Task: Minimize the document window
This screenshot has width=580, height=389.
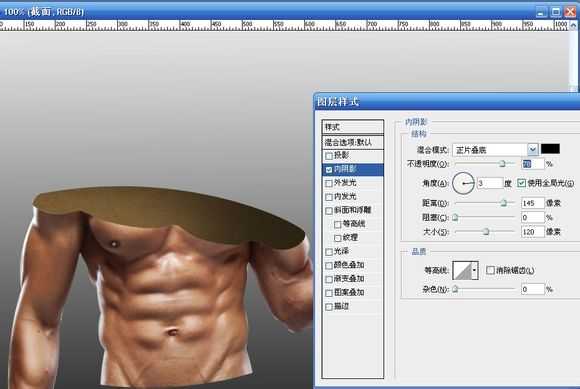Action: click(x=542, y=12)
